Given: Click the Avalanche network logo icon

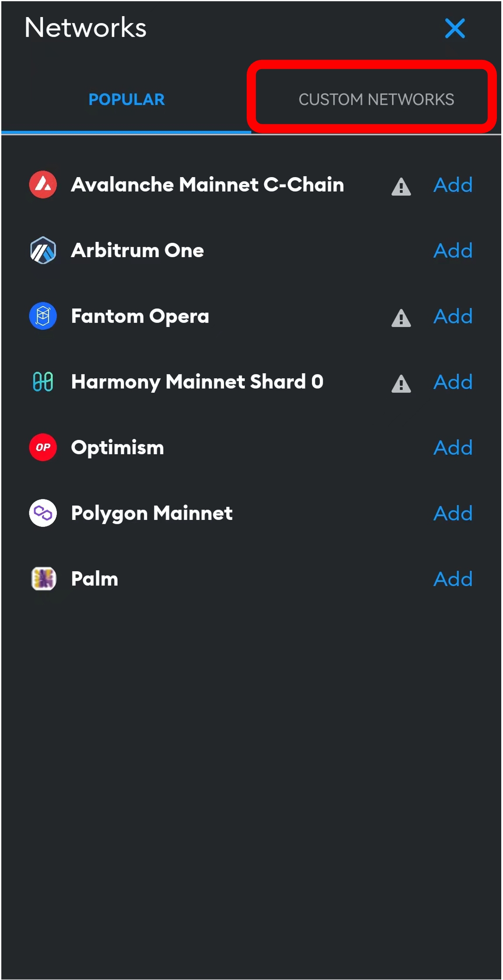Looking at the screenshot, I should pos(43,185).
